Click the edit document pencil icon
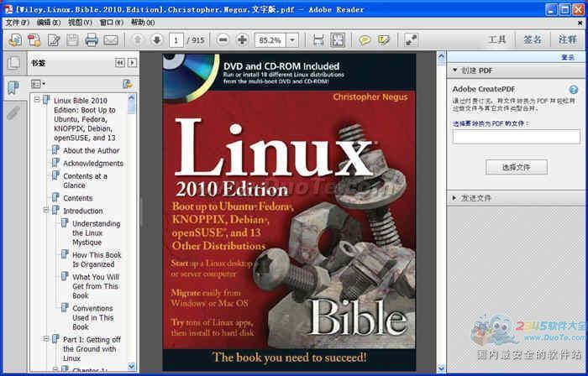588x376 pixels. (54, 39)
